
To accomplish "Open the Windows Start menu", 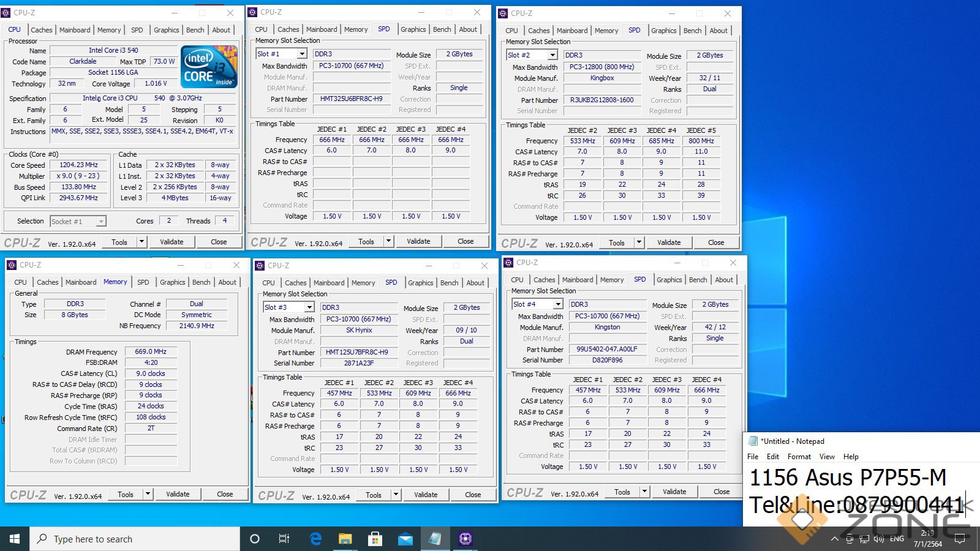I will click(15, 539).
